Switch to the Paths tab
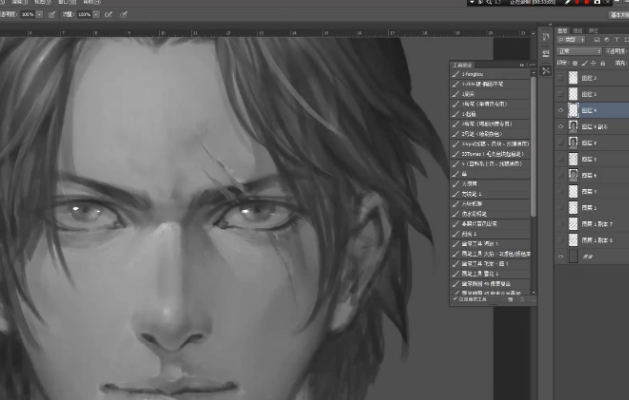Screen dimensions: 629x400 point(591,29)
